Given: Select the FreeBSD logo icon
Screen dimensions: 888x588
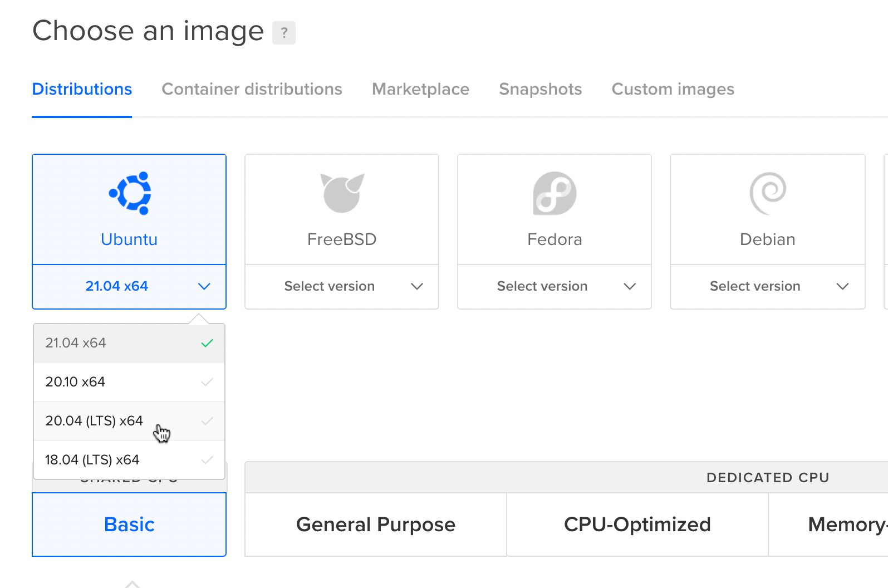Looking at the screenshot, I should 342,193.
